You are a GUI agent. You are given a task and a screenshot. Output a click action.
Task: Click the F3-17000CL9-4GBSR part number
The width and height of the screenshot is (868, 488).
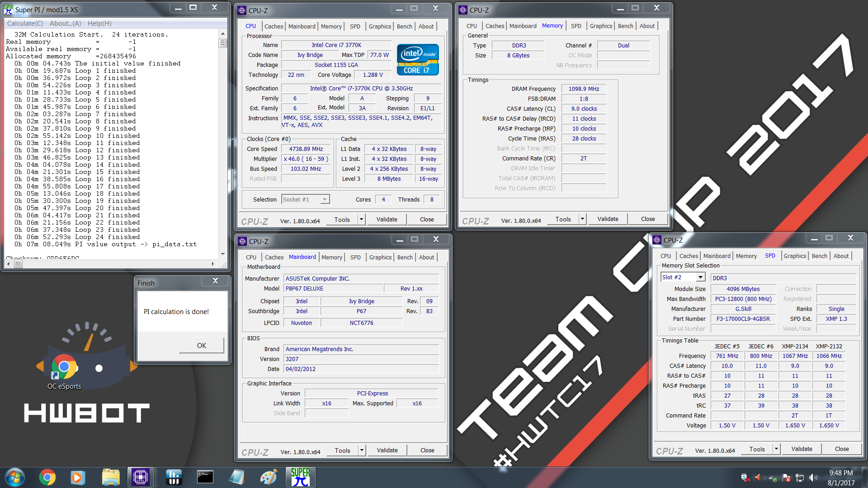click(743, 319)
